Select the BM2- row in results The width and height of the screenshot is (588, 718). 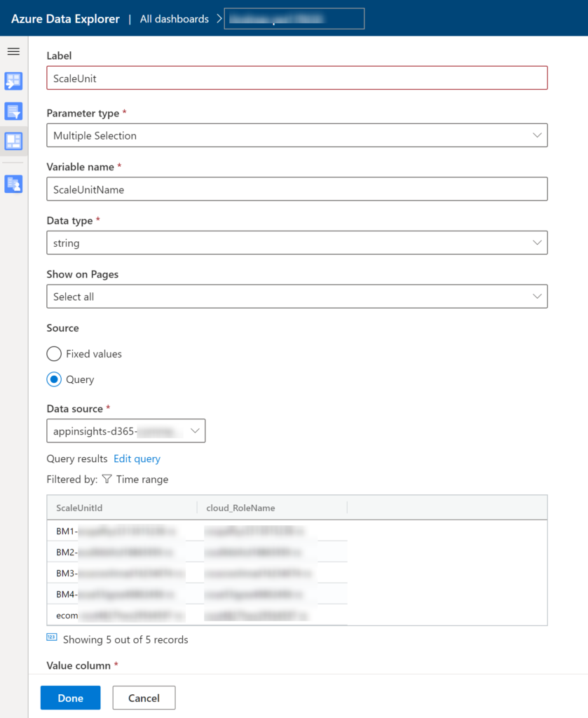coord(197,552)
